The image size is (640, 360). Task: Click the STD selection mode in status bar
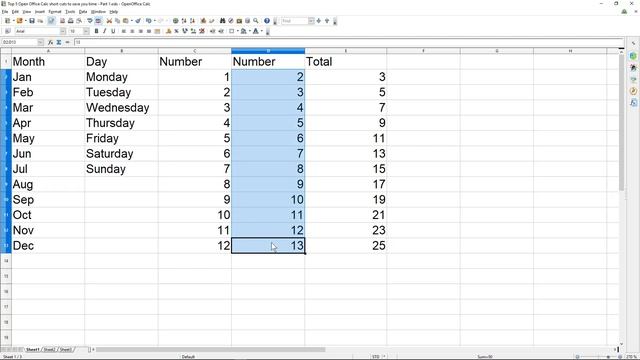(x=376, y=357)
